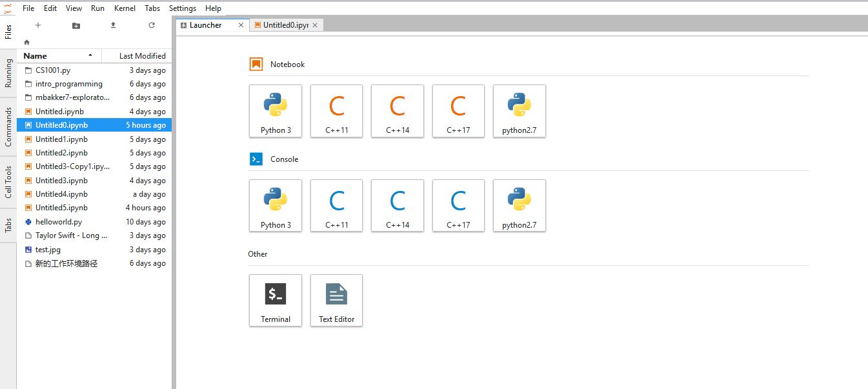Select the helloworld.py file
Screen dimensions: 868x389
[x=94, y=222]
